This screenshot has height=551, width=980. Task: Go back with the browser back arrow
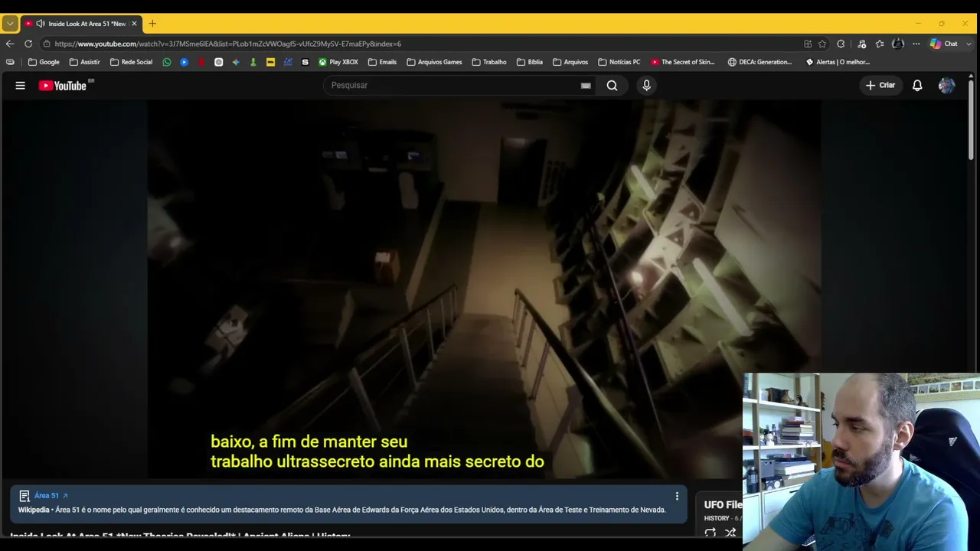(10, 44)
